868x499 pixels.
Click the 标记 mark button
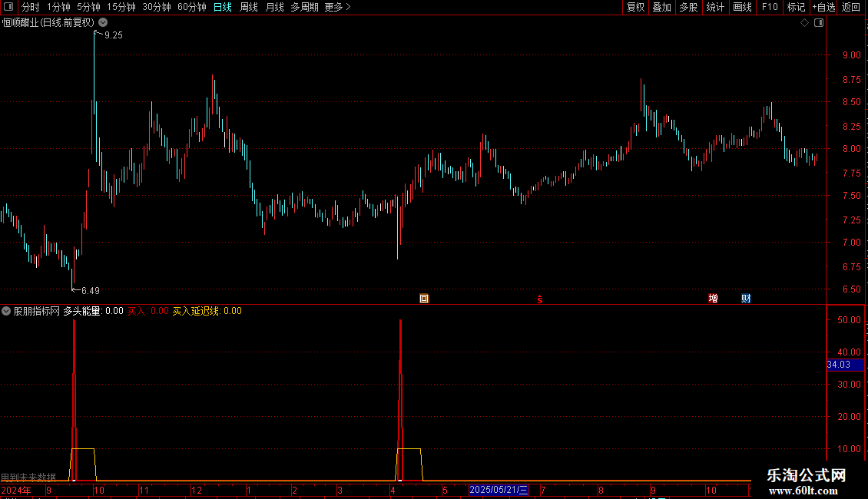(x=796, y=7)
